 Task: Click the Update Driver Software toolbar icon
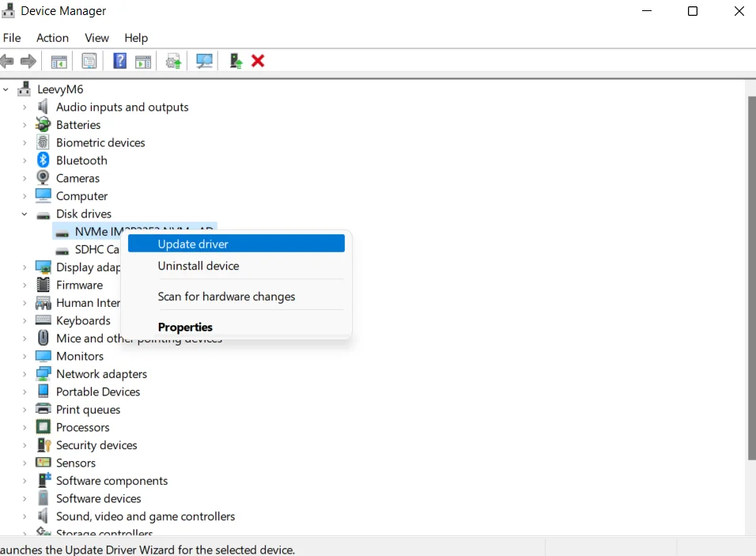pyautogui.click(x=173, y=61)
